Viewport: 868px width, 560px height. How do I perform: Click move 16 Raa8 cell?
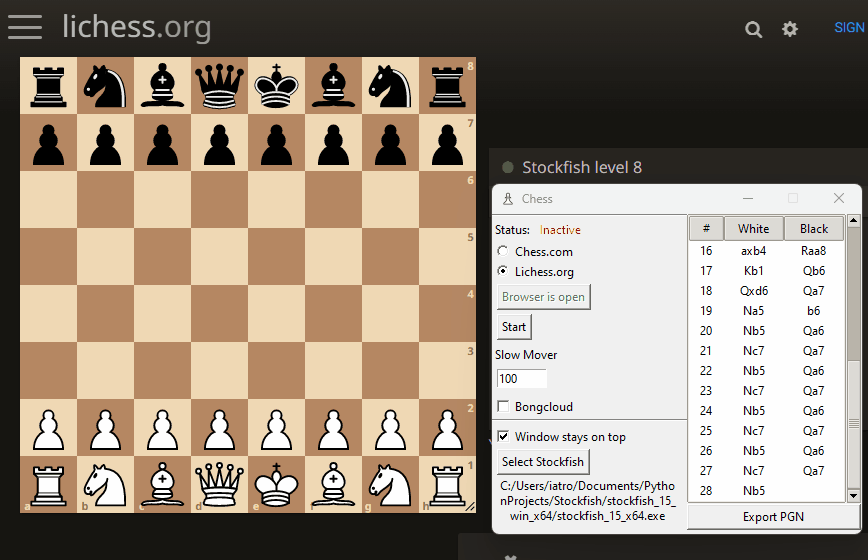813,251
